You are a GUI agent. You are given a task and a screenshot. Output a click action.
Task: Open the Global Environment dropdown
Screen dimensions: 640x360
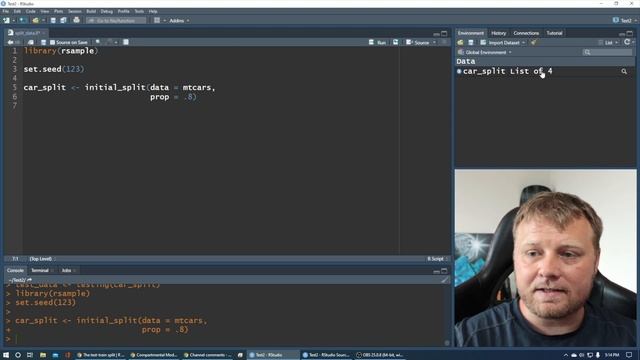tap(484, 52)
